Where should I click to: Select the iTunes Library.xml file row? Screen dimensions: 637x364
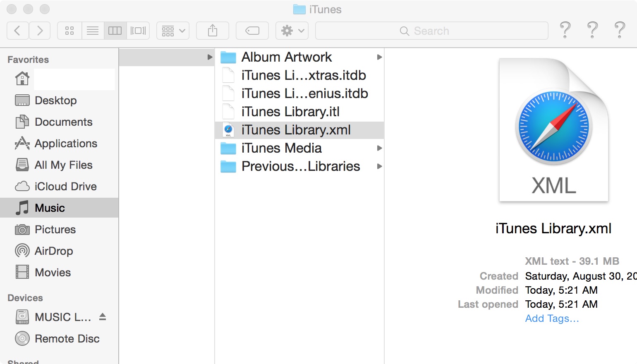click(299, 130)
